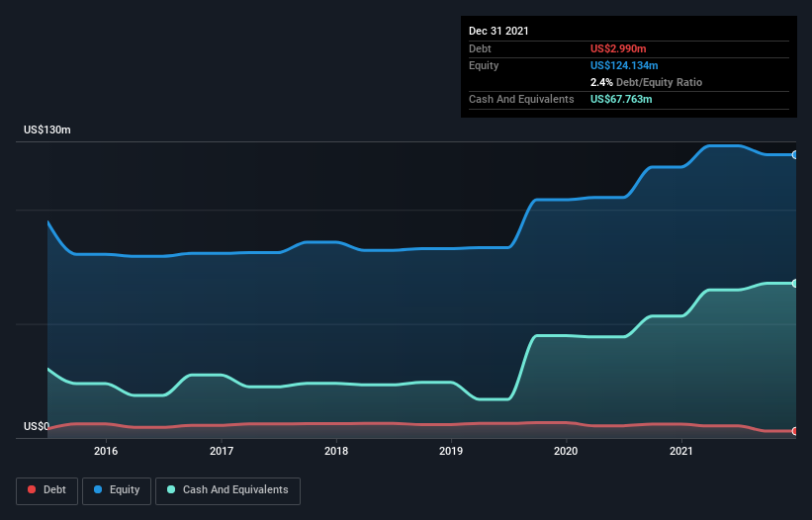812x520 pixels.
Task: Click the US$0 y-axis label
Action: click(37, 426)
